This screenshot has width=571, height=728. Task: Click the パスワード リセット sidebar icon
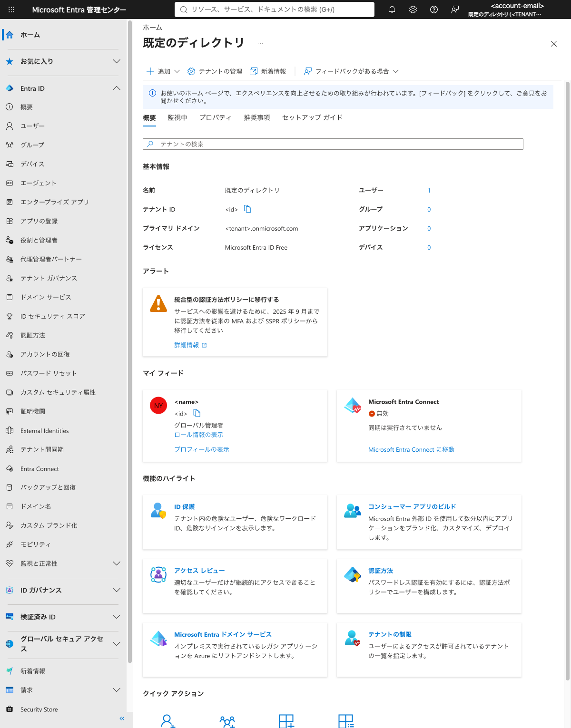pos(10,373)
